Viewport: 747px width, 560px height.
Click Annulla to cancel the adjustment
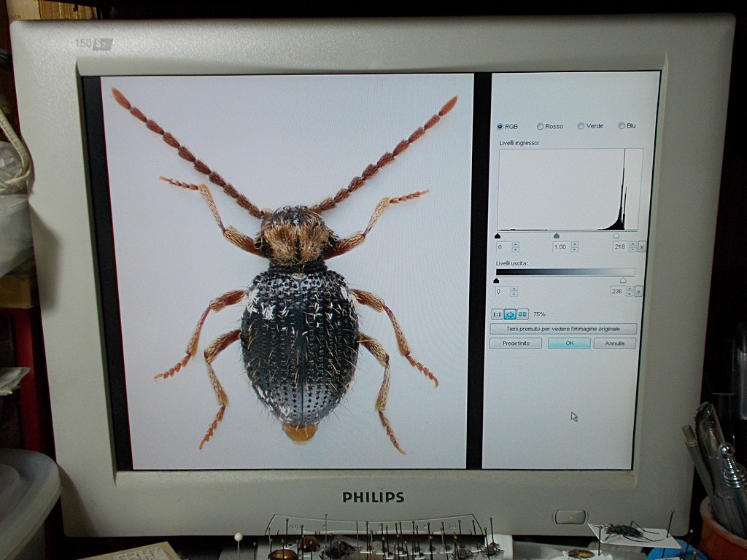pyautogui.click(x=614, y=343)
